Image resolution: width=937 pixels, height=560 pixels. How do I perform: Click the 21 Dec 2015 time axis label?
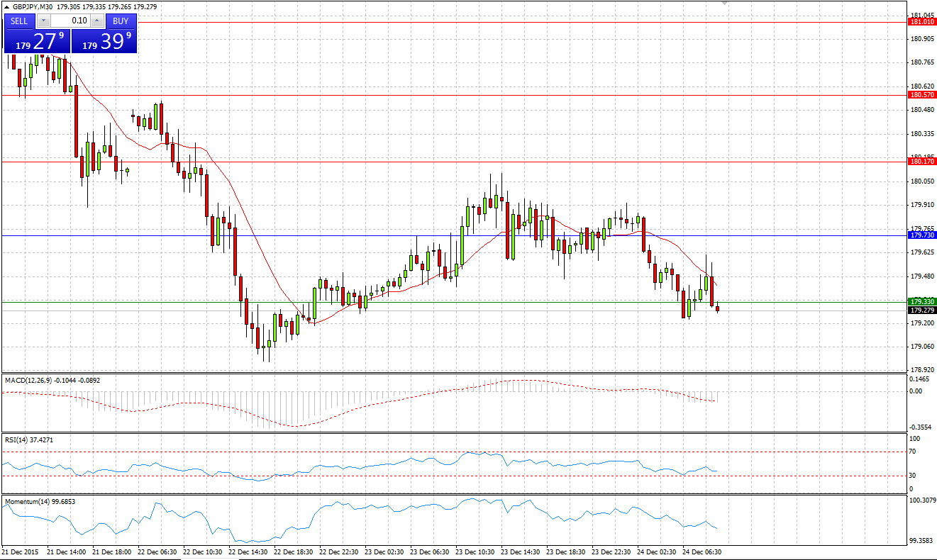20,551
